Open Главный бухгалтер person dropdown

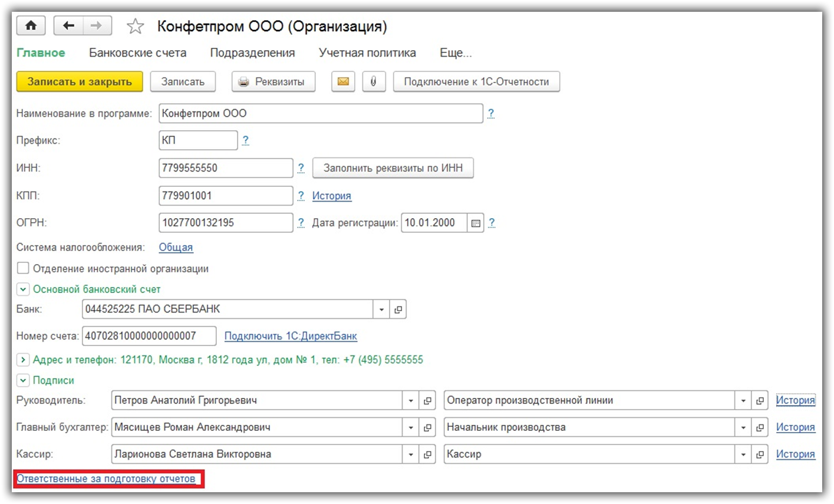[x=411, y=428]
